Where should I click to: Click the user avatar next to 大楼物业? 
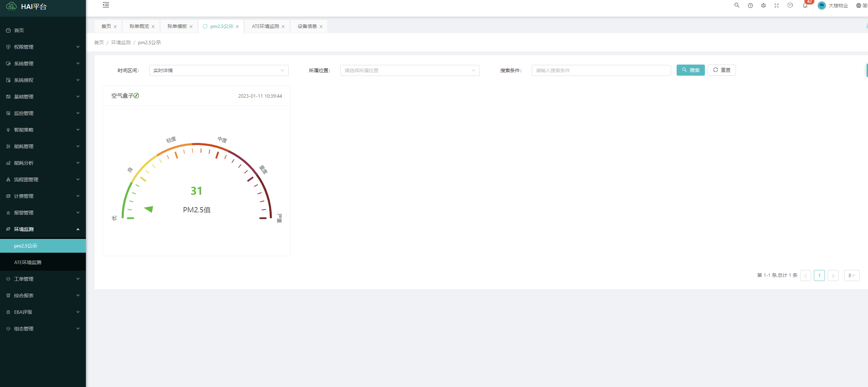coord(822,6)
